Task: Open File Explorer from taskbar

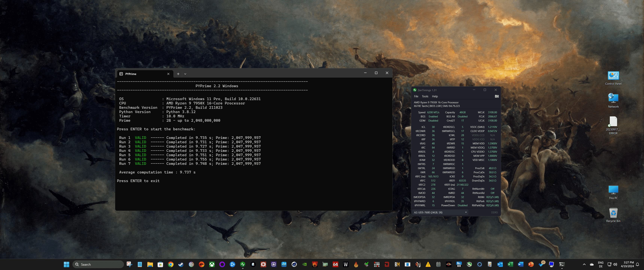Action: 150,264
